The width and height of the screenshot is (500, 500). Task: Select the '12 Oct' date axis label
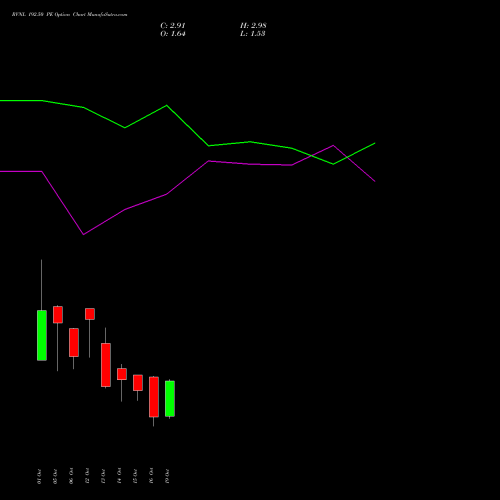(87, 476)
